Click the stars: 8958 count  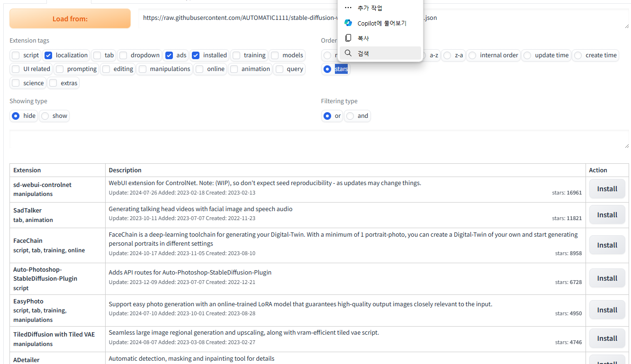pyautogui.click(x=568, y=254)
